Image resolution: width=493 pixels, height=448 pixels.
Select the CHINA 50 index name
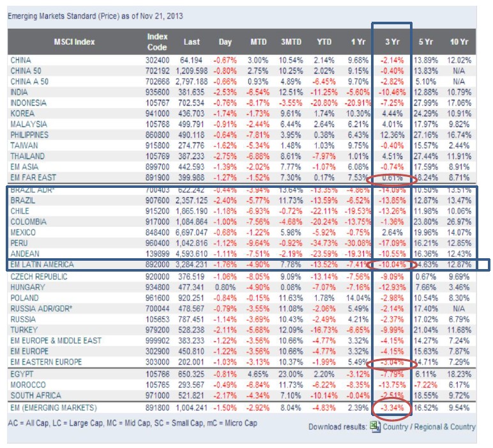pyautogui.click(x=26, y=71)
